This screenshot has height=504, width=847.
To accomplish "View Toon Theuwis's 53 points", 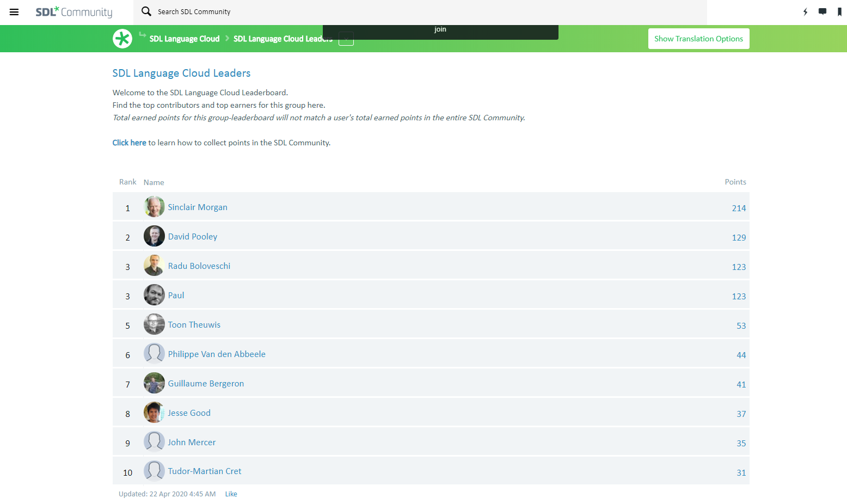I will pos(741,325).
